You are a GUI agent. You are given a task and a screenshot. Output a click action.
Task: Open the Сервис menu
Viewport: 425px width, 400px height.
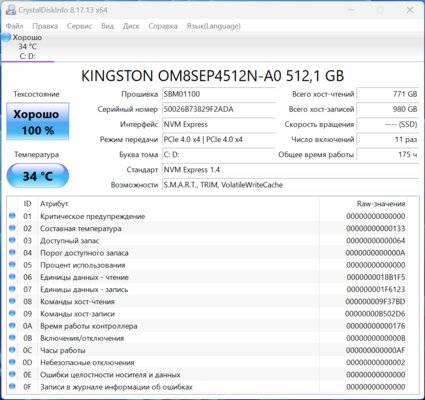click(x=79, y=26)
